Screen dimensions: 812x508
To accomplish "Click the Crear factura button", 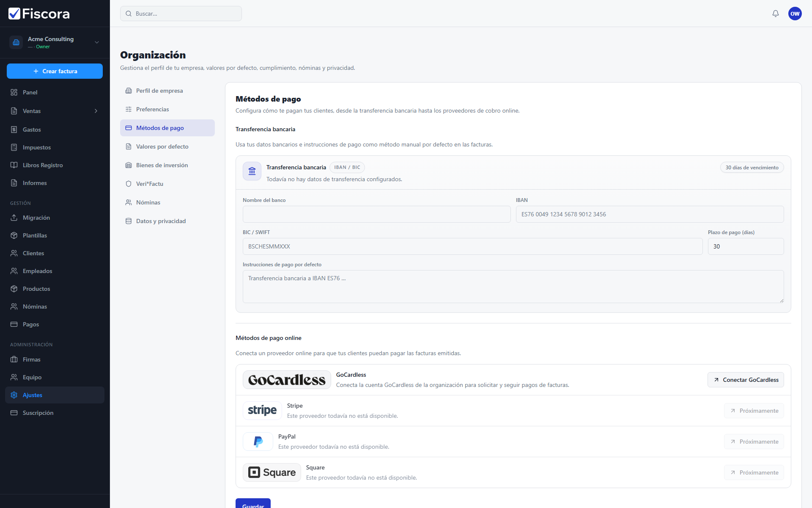I will (55, 71).
